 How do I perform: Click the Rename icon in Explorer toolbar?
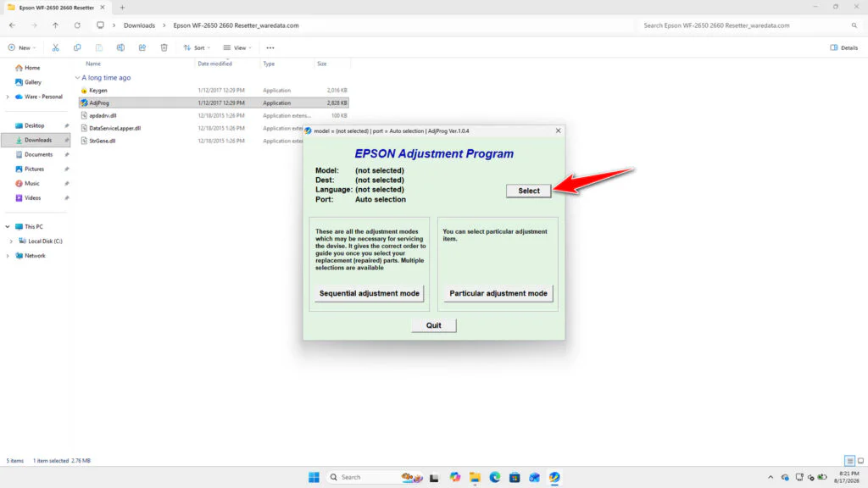[x=120, y=47]
